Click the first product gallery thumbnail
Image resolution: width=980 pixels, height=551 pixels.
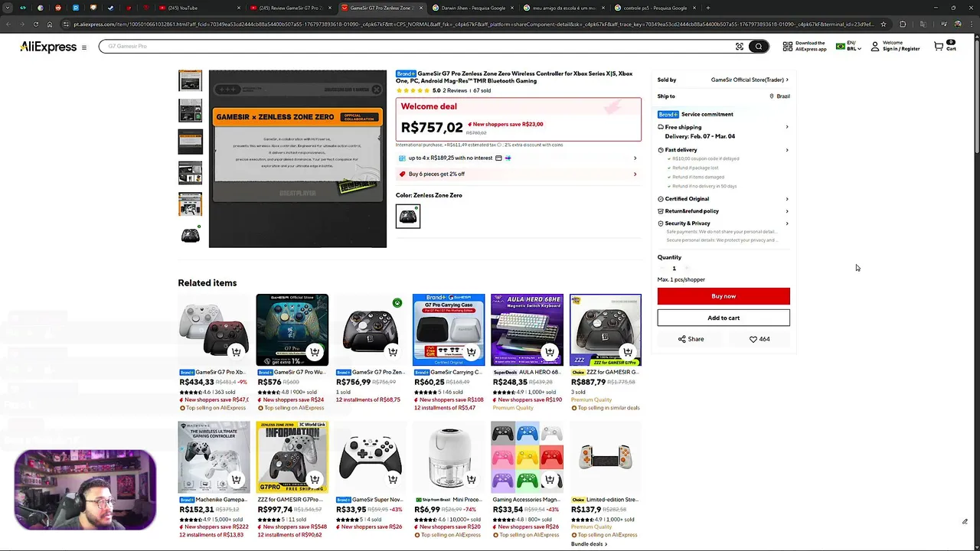(x=191, y=81)
